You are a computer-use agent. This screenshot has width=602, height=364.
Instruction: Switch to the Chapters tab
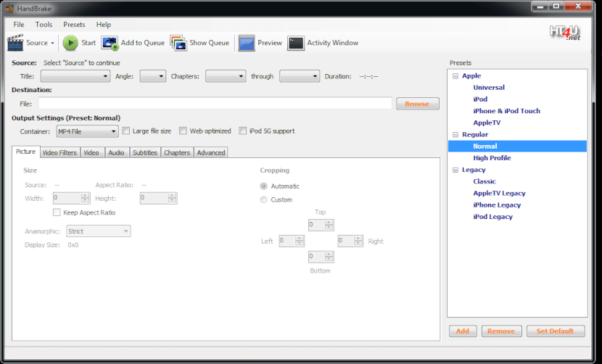coord(177,152)
